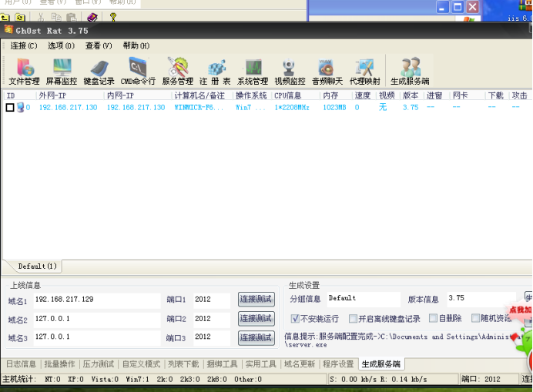
Task: Click the WINMICR-F6... computer name cell
Action: [x=199, y=108]
